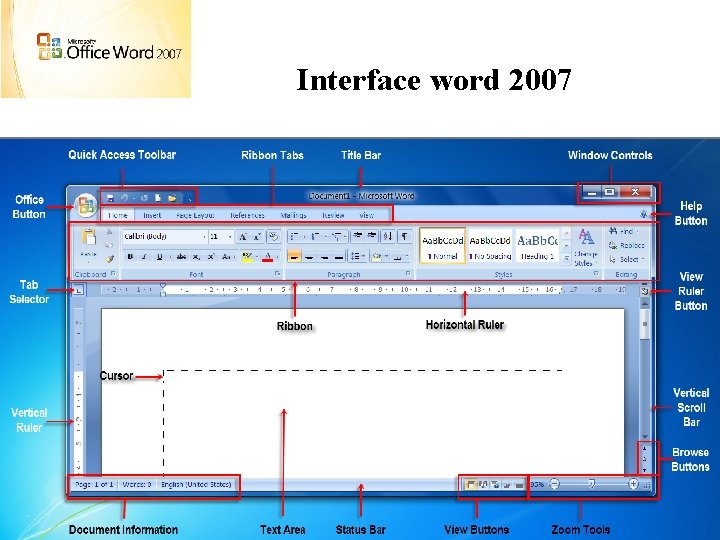Image resolution: width=720 pixels, height=540 pixels.
Task: Toggle Subscript formatting
Action: (196, 257)
